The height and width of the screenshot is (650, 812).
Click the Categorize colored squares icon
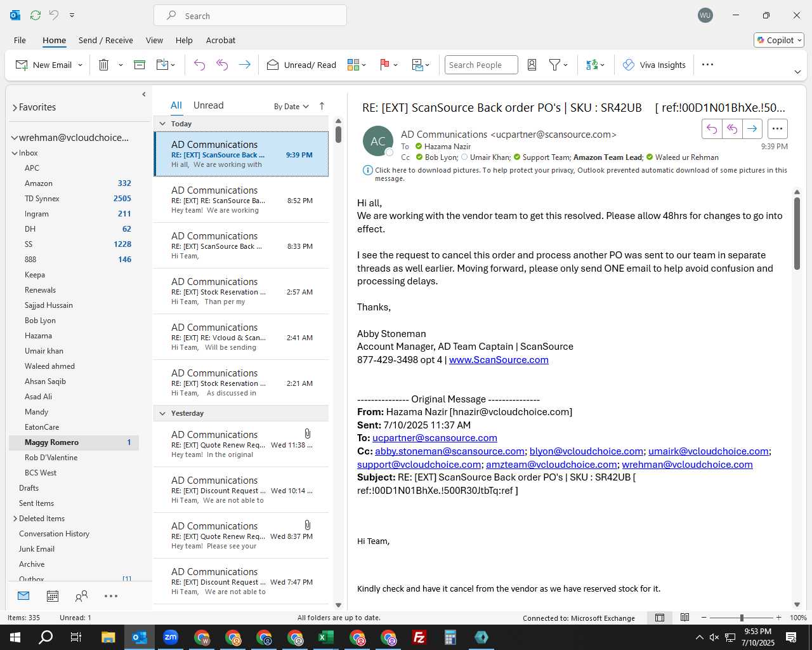(x=353, y=65)
